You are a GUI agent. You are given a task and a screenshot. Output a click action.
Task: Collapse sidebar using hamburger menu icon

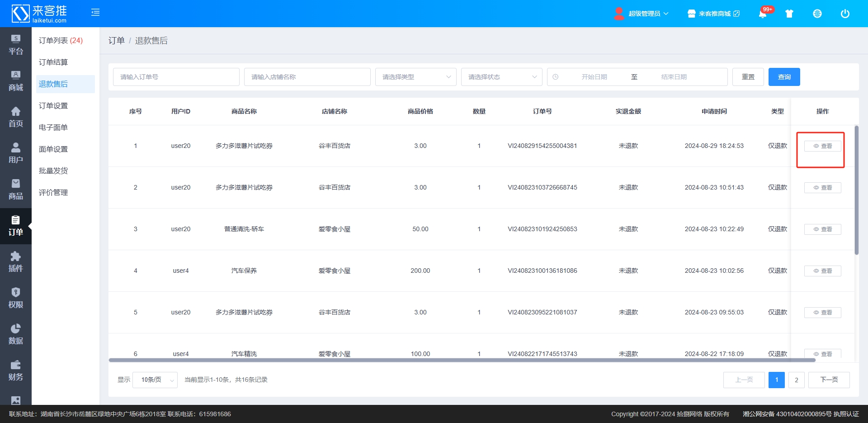pyautogui.click(x=95, y=13)
